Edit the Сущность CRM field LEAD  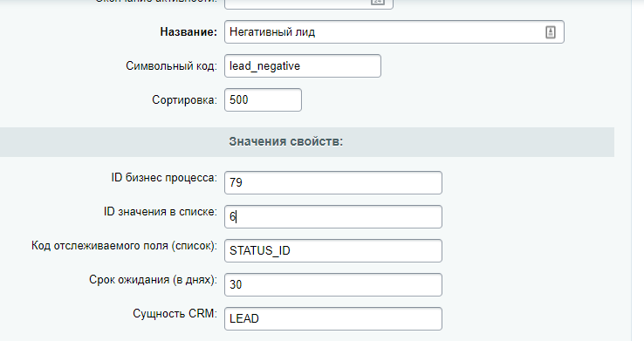click(333, 319)
